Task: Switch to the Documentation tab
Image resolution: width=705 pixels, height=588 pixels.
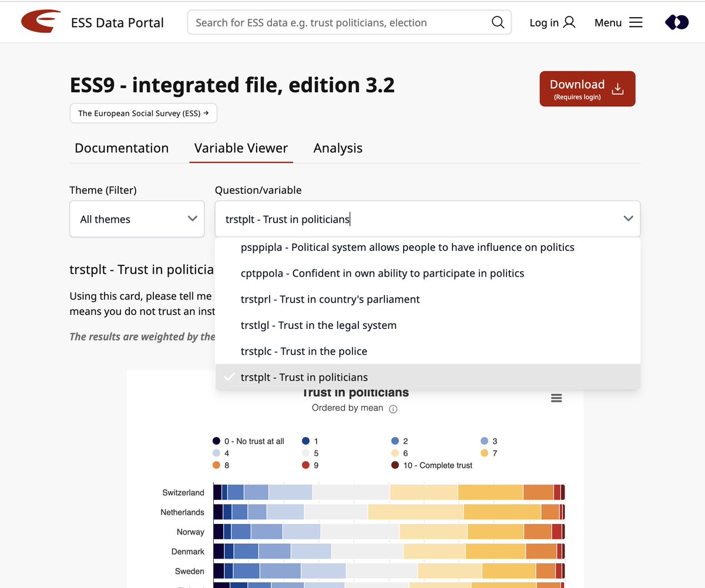Action: [122, 148]
